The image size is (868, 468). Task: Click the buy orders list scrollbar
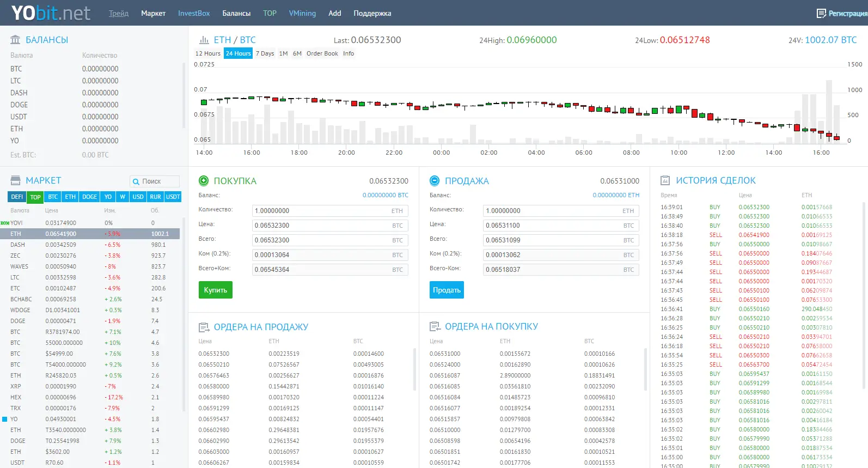tap(646, 370)
